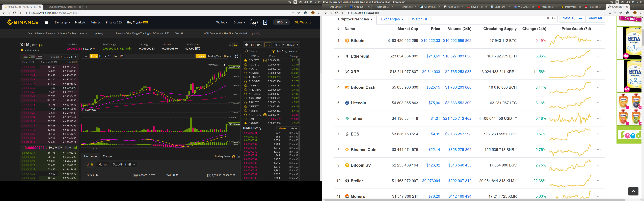Expand chart to fullscreen
The width and height of the screenshot is (644, 201).
(236, 56)
